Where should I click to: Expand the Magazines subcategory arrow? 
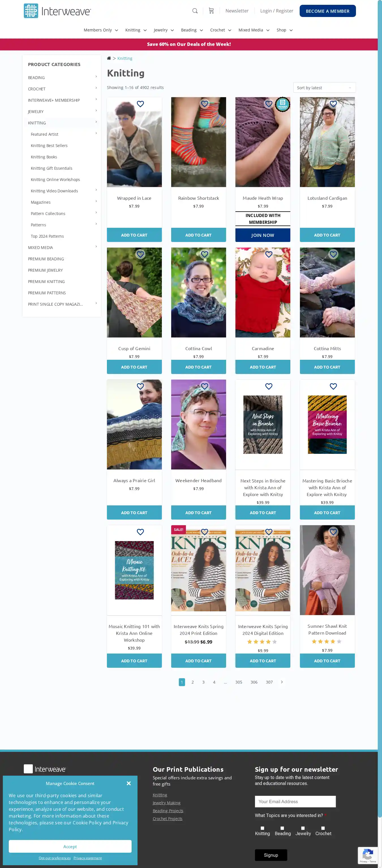pyautogui.click(x=96, y=201)
